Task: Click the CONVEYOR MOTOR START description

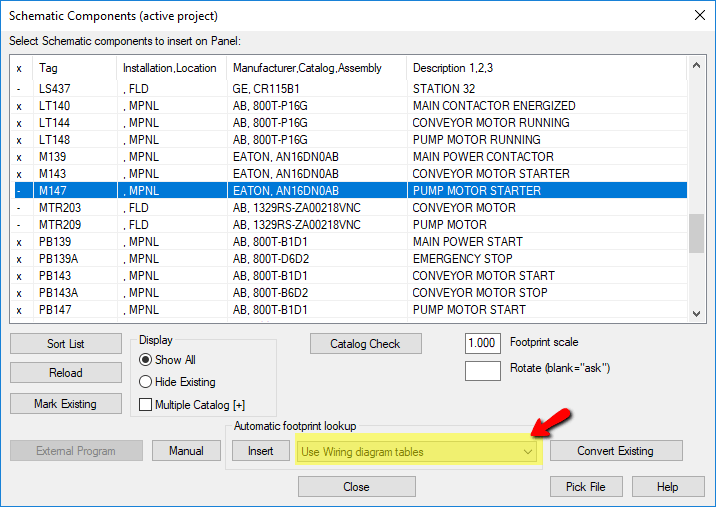Action: 484,276
